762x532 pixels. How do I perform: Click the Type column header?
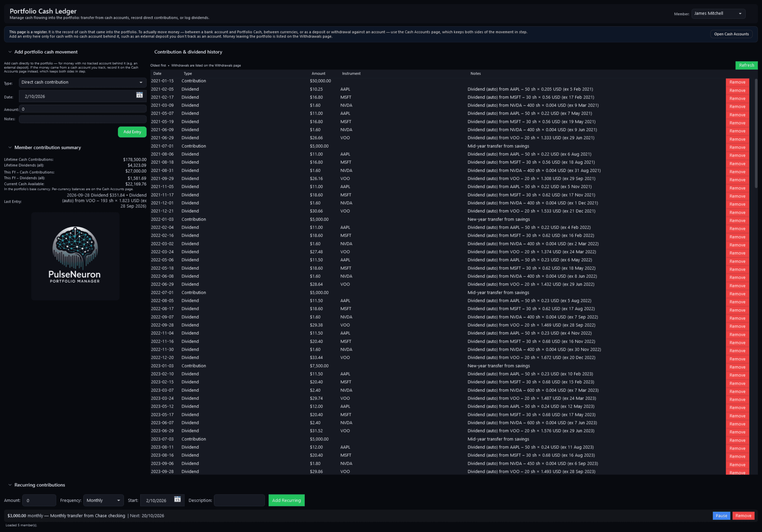188,74
